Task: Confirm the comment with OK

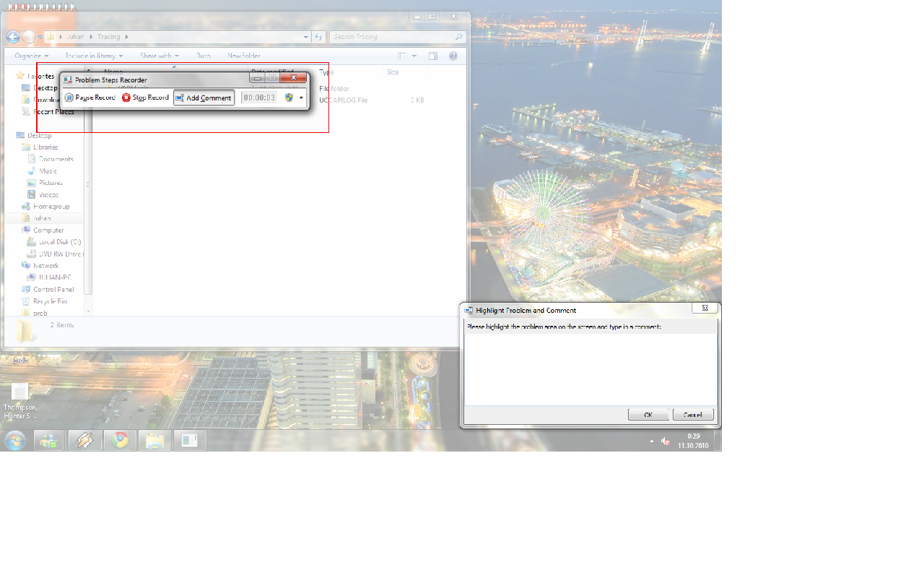Action: (648, 415)
